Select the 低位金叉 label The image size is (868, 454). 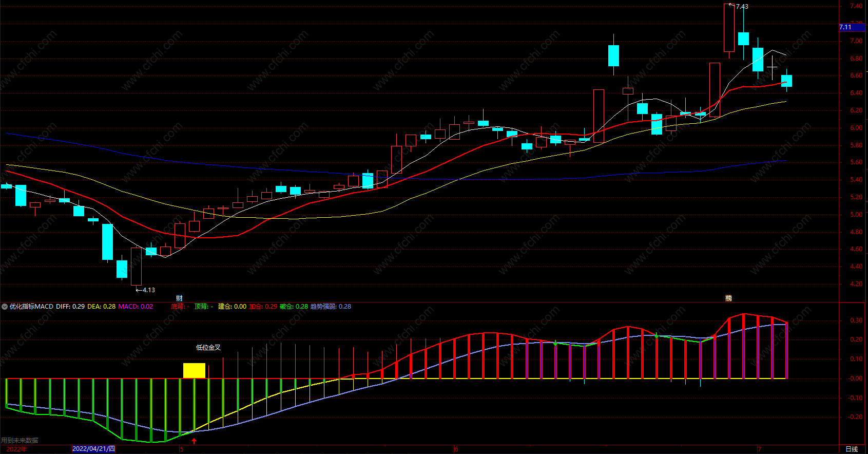tap(208, 348)
